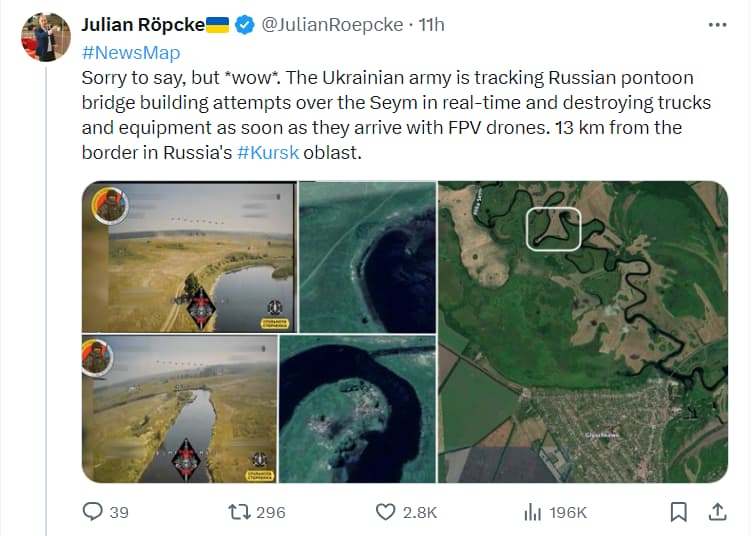Open the large satellite map on the right
Viewport: 754px width, 536px height.
point(583,332)
